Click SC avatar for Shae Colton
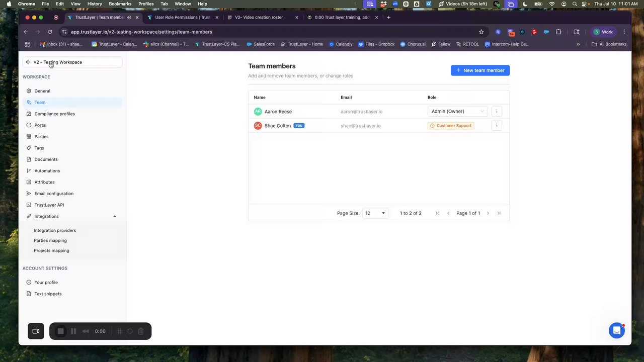The width and height of the screenshot is (644, 362). click(x=258, y=126)
